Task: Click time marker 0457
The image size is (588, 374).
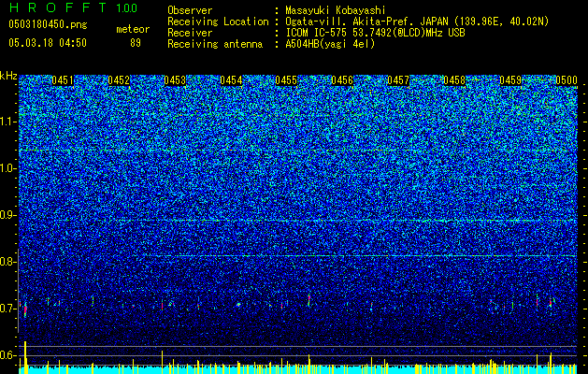Action: pyautogui.click(x=398, y=80)
